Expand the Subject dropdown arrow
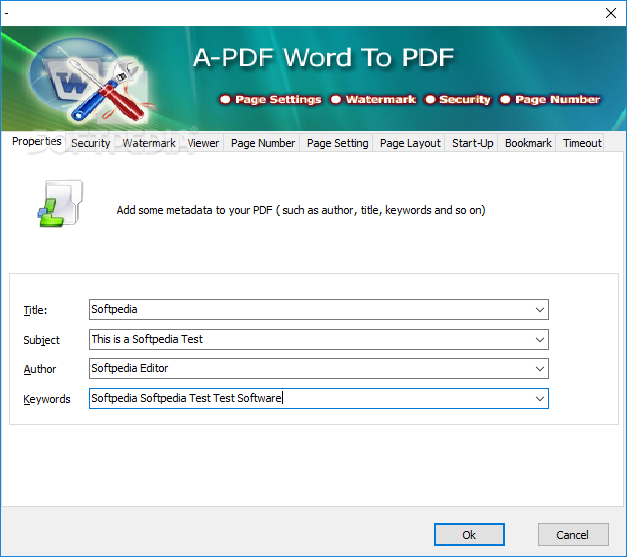The height and width of the screenshot is (557, 627). (539, 339)
